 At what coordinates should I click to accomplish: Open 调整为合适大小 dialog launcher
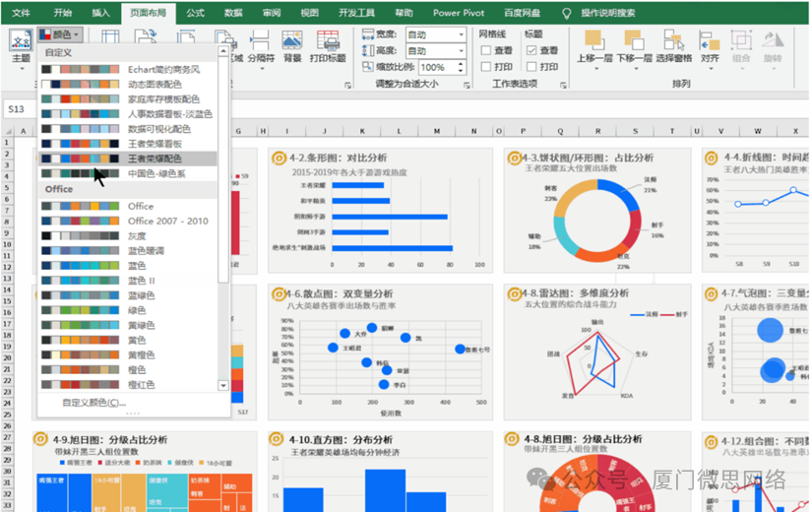467,85
